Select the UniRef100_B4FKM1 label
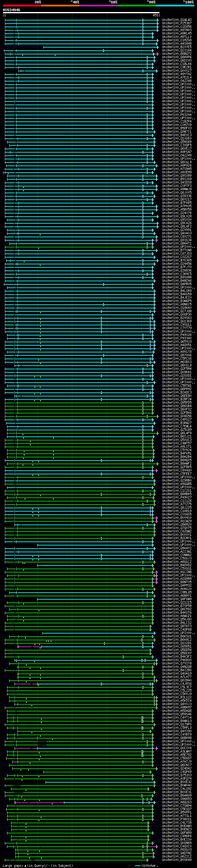Screen dimensions: 197x868 tap(177, 454)
